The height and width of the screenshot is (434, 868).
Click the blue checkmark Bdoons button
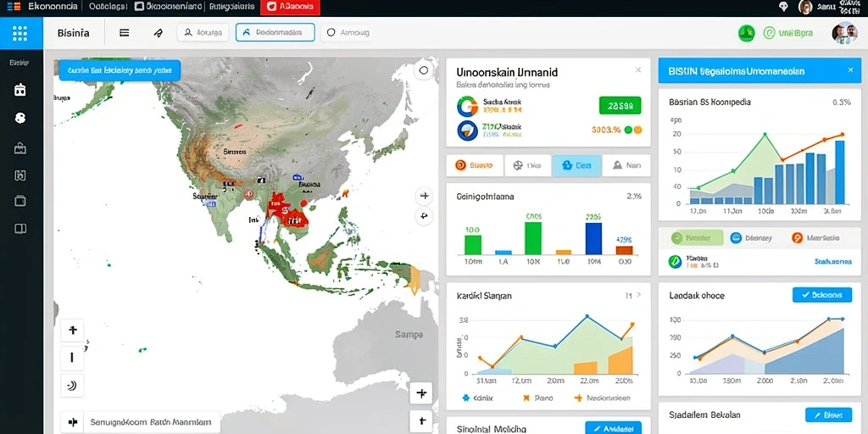(x=822, y=295)
